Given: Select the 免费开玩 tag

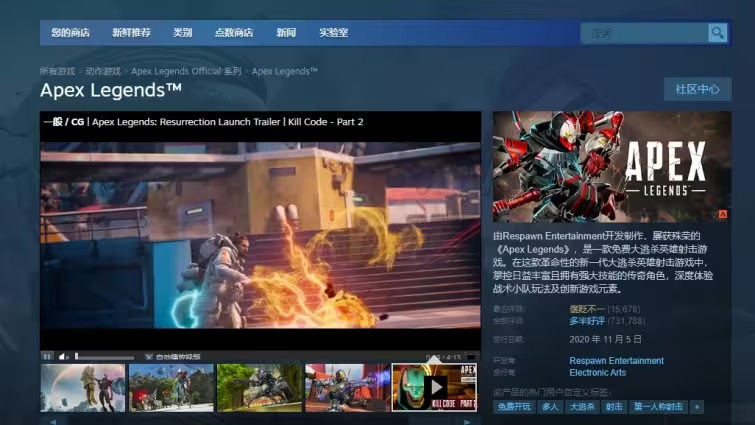Looking at the screenshot, I should 514,407.
